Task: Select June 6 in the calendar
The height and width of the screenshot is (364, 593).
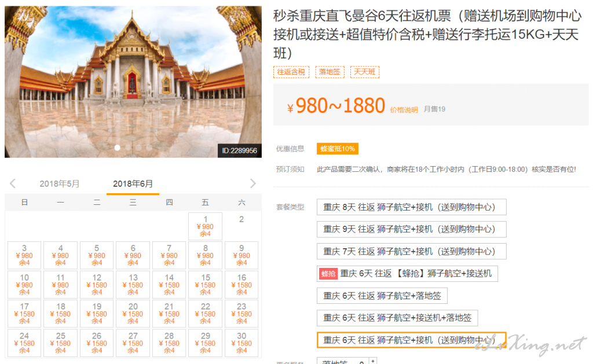Action: click(133, 255)
